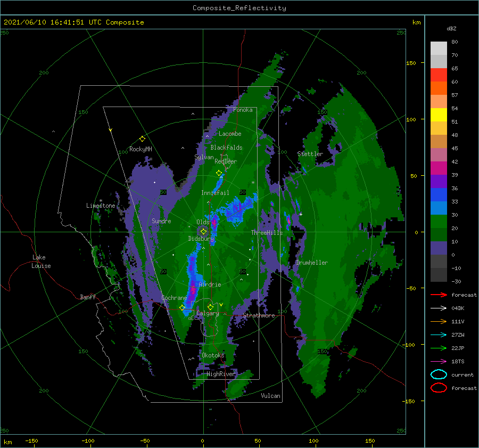The height and width of the screenshot is (448, 479).
Task: Click the Composite_Reflectivity title
Action: pyautogui.click(x=240, y=8)
